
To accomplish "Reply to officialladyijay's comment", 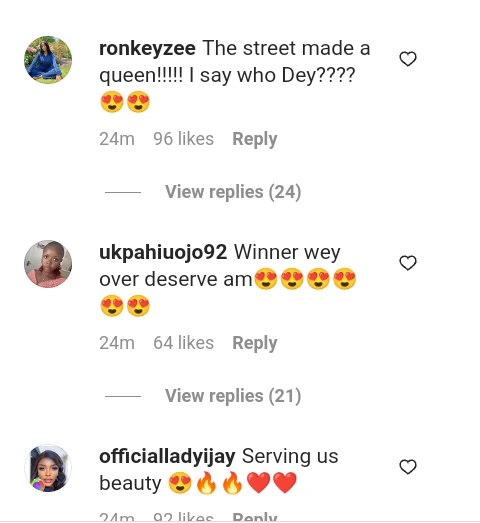I will pyautogui.click(x=255, y=518).
